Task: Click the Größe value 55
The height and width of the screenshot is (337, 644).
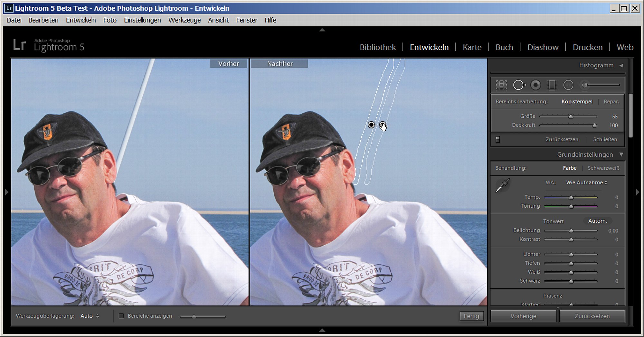Action: [x=615, y=117]
